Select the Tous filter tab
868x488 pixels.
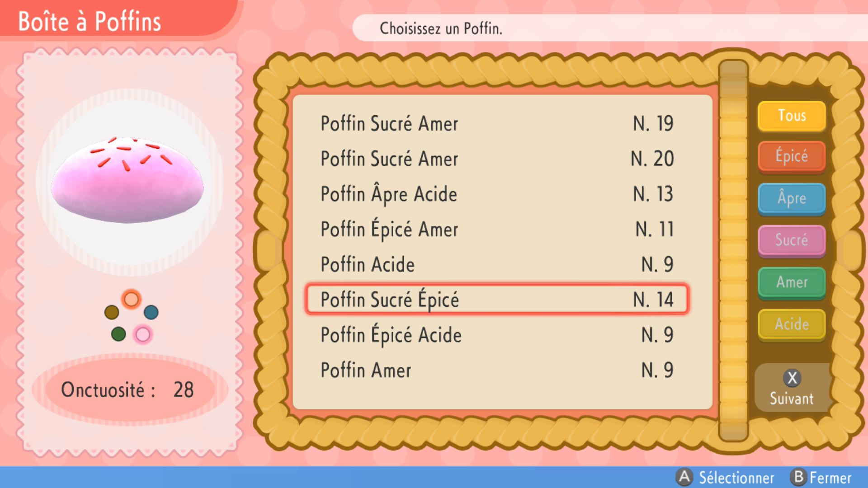[792, 116]
